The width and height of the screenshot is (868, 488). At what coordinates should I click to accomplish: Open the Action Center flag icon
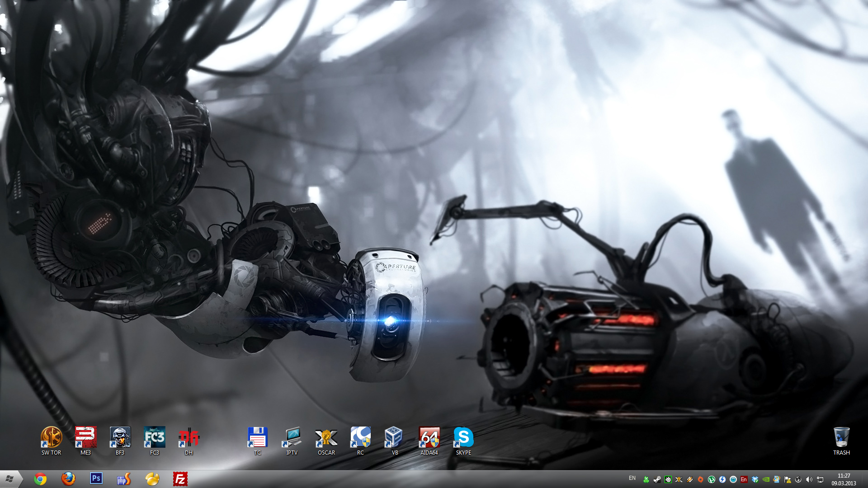coord(788,479)
